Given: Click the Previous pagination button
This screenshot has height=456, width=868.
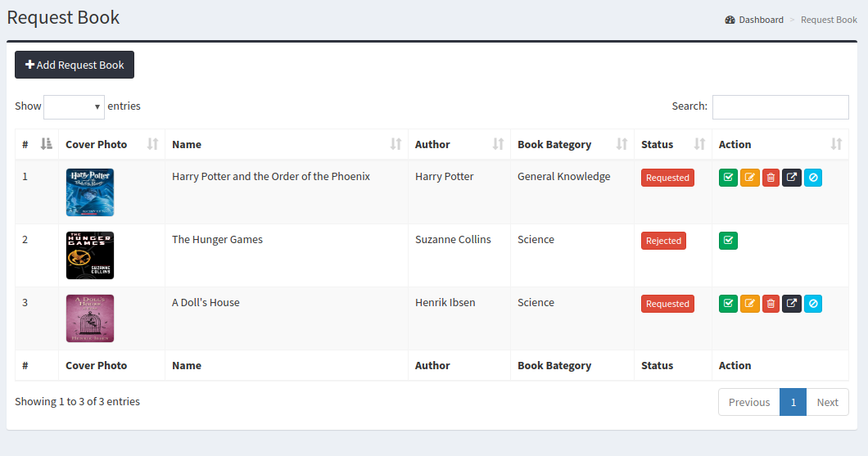Looking at the screenshot, I should tap(748, 402).
